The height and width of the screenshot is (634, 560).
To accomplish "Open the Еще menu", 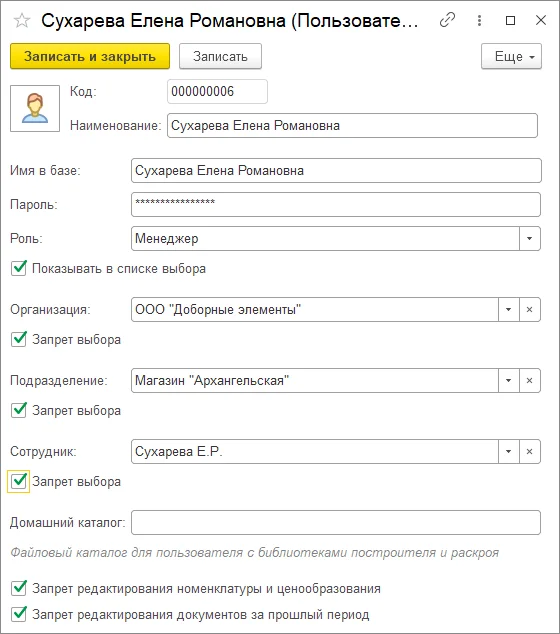I will pos(511,56).
